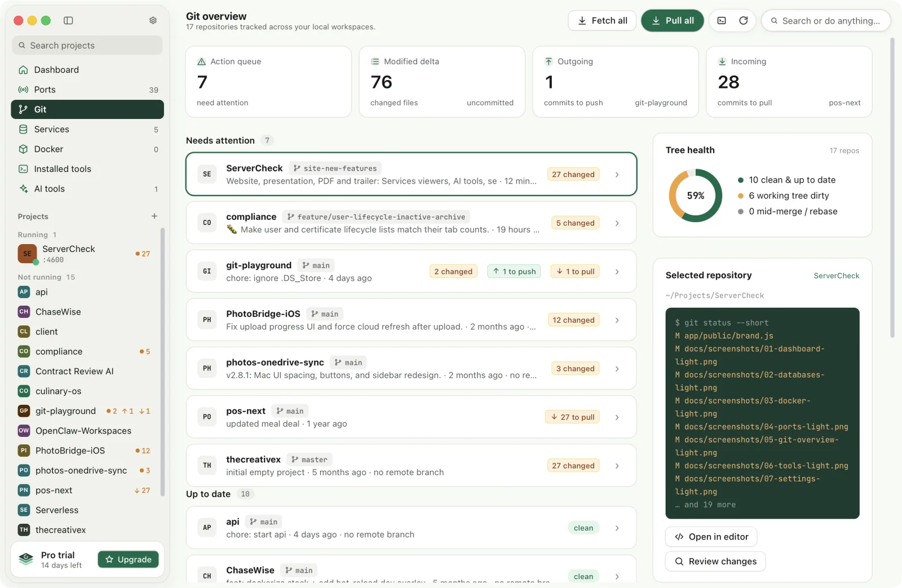This screenshot has height=588, width=902.
Task: Click the '27 to pull' badge on pos-next
Action: 573,417
